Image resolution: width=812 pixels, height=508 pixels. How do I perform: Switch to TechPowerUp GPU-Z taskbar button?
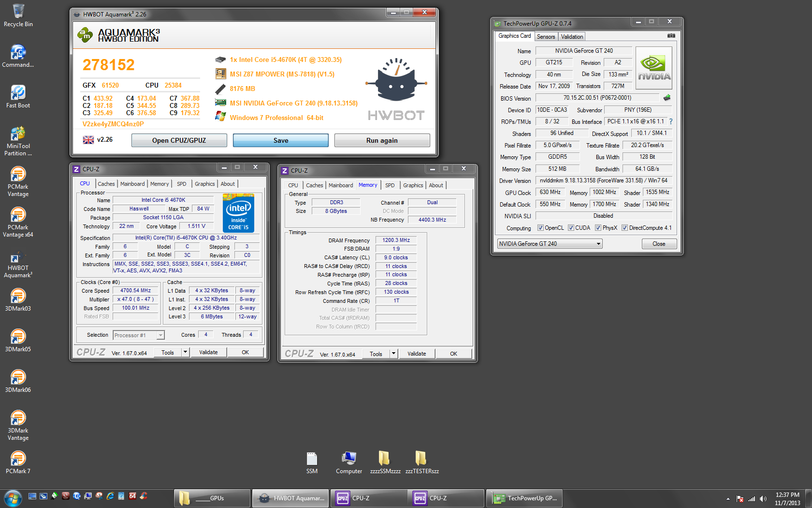pos(524,498)
